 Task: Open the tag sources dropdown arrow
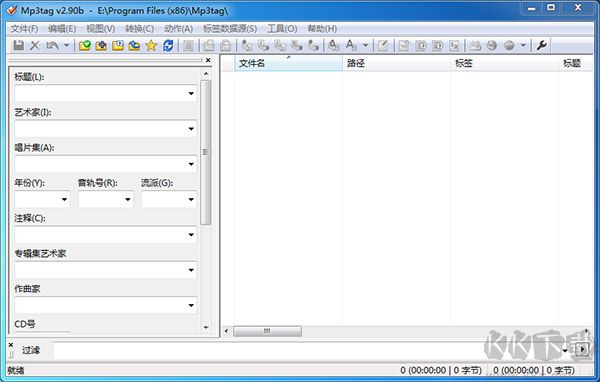pyautogui.click(x=523, y=46)
